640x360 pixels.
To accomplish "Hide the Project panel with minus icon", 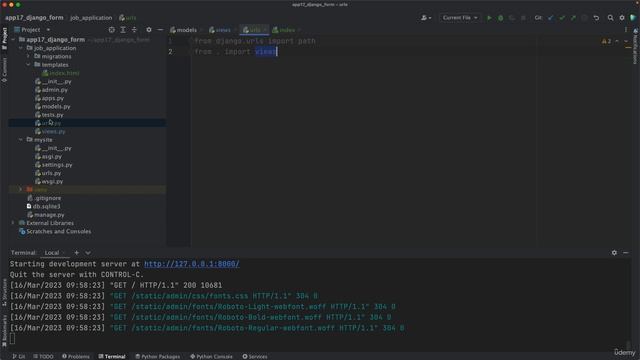I will 160,30.
